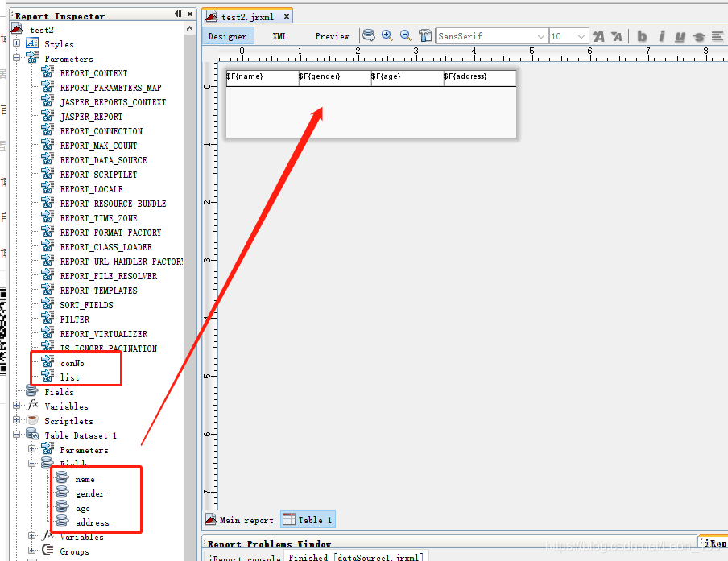Toggle bold formatting
728x561 pixels.
(642, 36)
